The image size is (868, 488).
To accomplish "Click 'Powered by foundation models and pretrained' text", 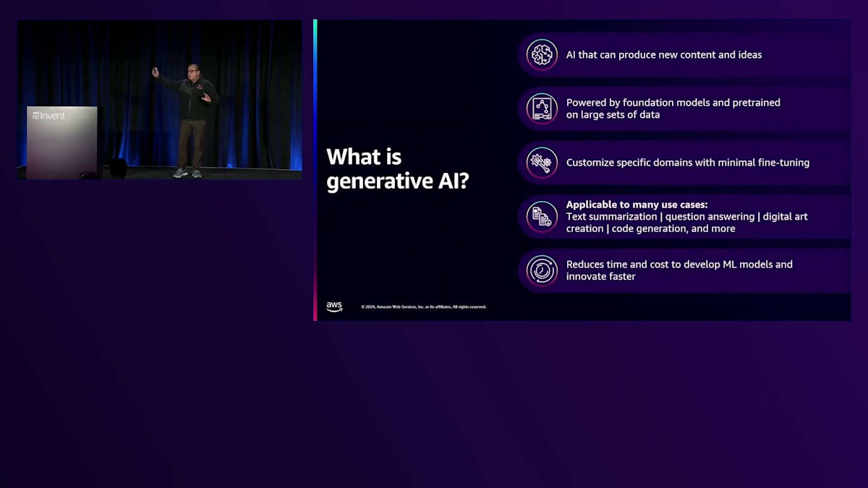I will (673, 102).
